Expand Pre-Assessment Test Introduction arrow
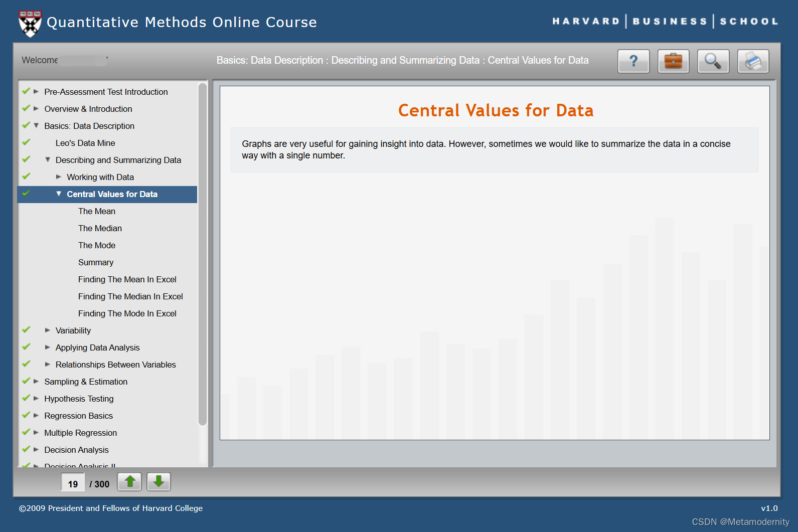Image resolution: width=798 pixels, height=532 pixels. click(36, 92)
